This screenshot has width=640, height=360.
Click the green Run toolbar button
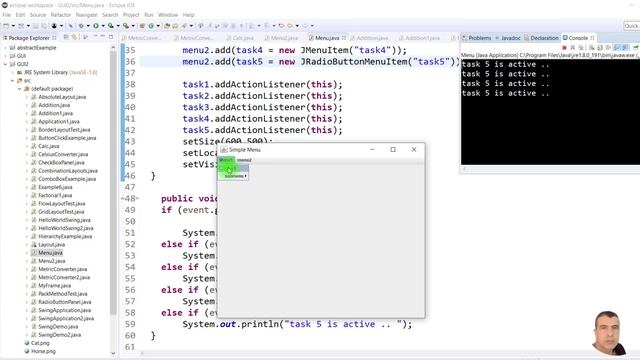96,26
